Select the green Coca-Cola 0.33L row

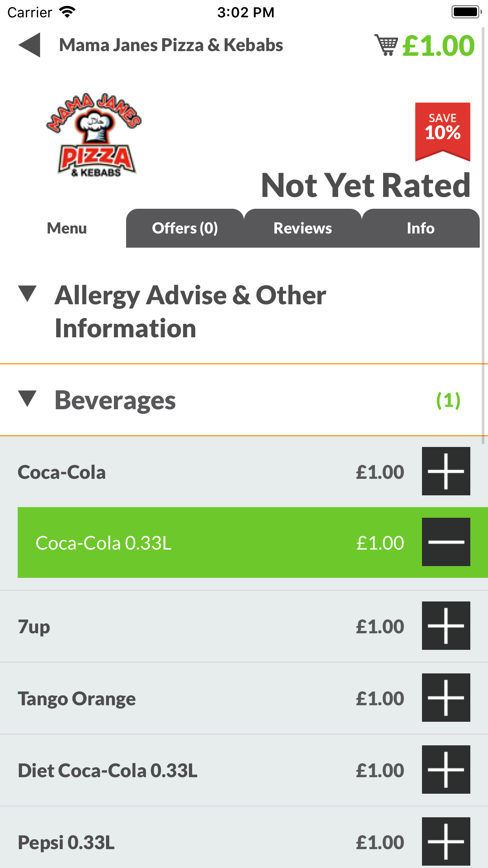pyautogui.click(x=196, y=542)
